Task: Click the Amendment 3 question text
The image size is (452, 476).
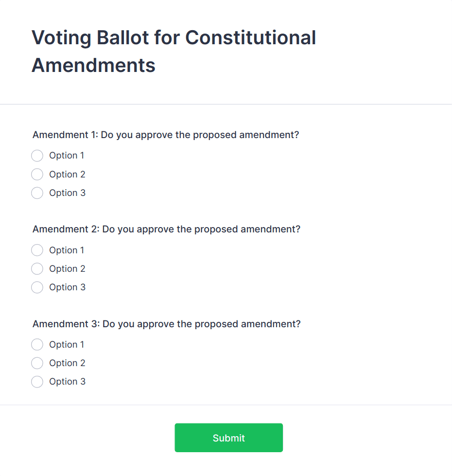Action: pyautogui.click(x=166, y=324)
